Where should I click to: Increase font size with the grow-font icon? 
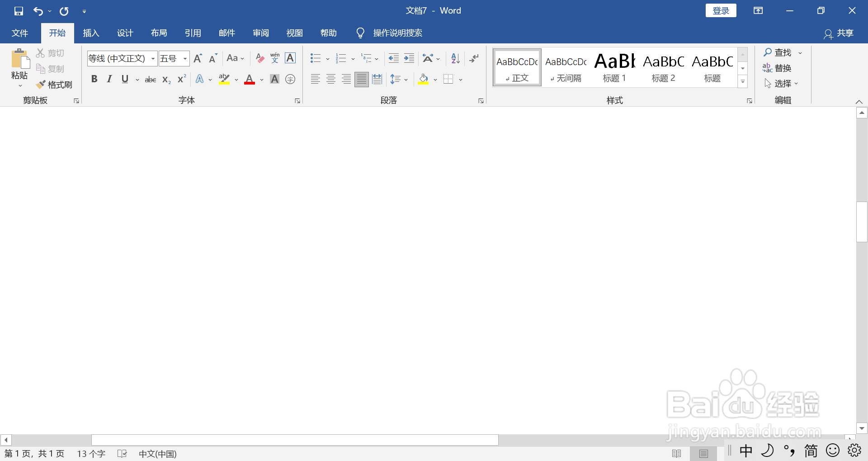point(198,58)
